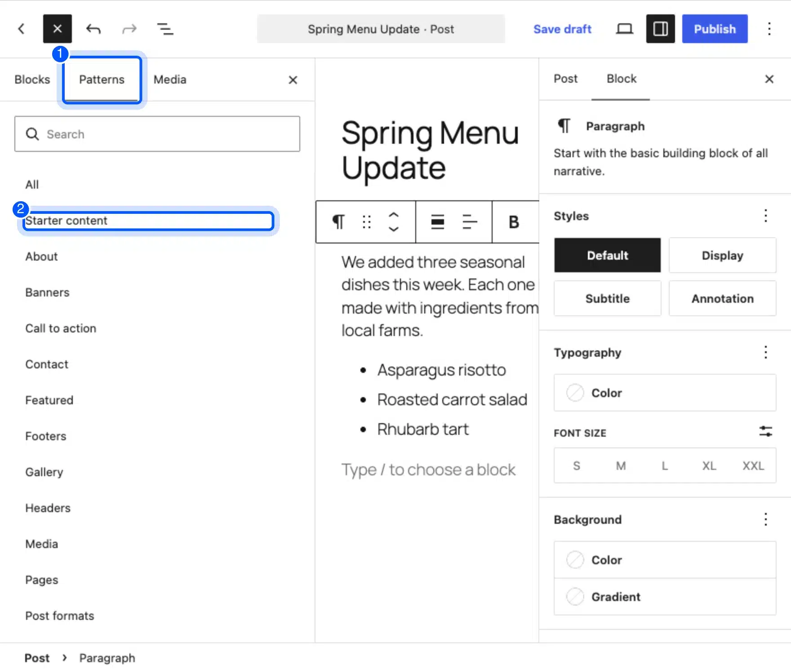Close the block inserter toggle button
Viewport: 791px width, 672px height.
57,29
